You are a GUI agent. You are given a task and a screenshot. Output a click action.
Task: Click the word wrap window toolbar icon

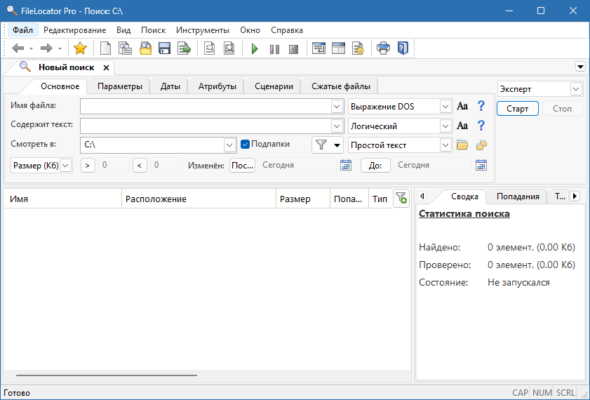click(x=319, y=48)
